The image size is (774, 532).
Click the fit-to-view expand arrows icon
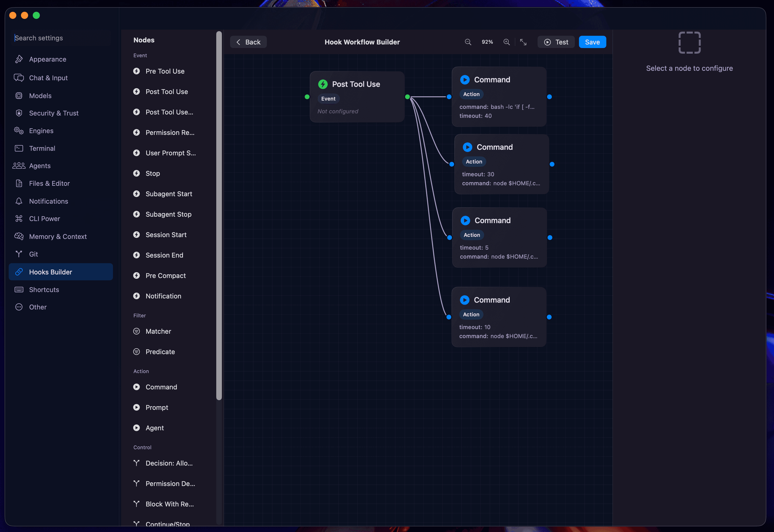pos(523,42)
